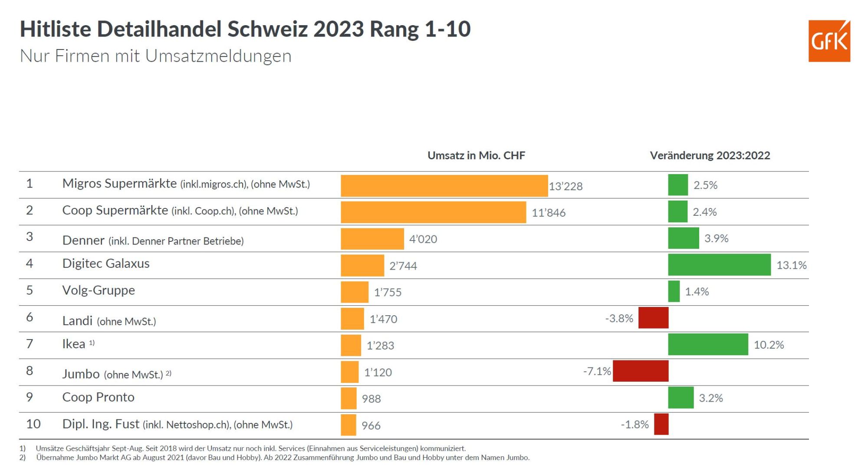The height and width of the screenshot is (465, 868).
Task: Click the Dipl. Ing. Fust red -1.8% bar
Action: (661, 424)
